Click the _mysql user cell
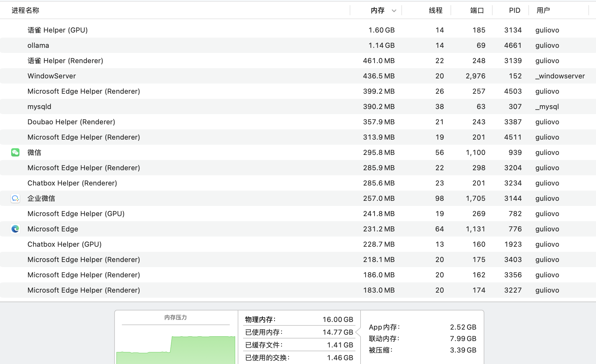 click(x=547, y=106)
